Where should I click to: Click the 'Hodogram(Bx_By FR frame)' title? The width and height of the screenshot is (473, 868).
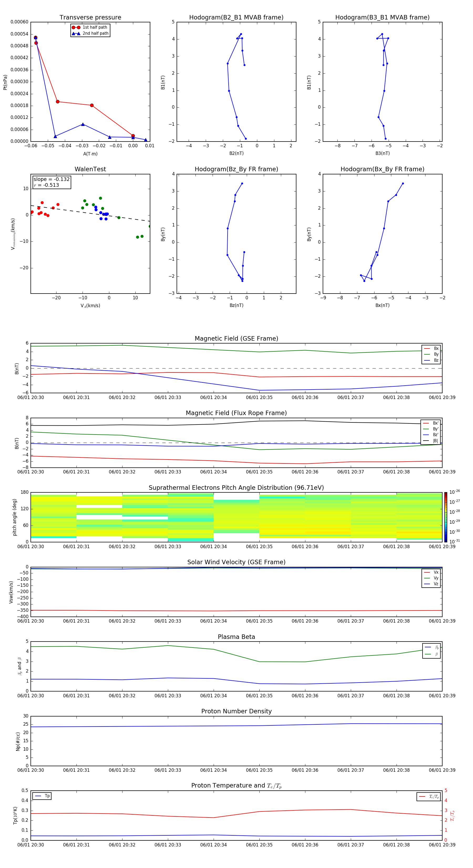point(382,169)
